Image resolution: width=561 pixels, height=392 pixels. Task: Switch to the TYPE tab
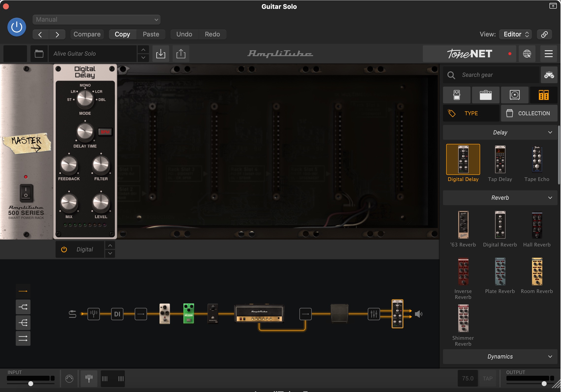pos(471,113)
